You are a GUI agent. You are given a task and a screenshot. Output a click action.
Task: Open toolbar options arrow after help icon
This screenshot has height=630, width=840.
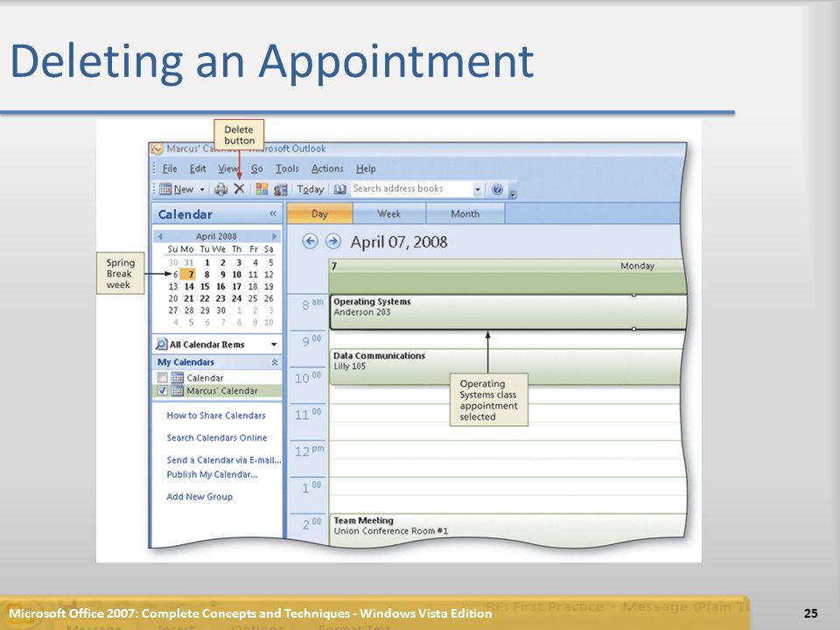click(x=513, y=192)
